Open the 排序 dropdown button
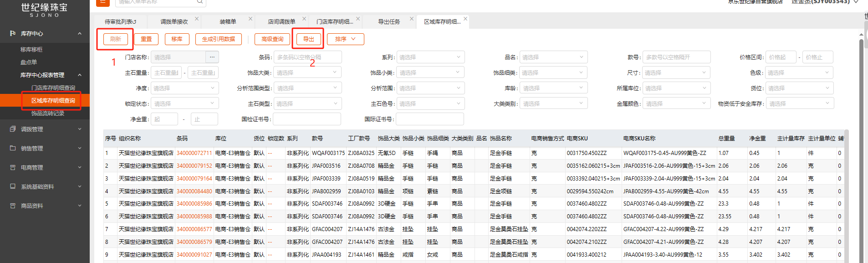The height and width of the screenshot is (263, 868). [x=345, y=39]
